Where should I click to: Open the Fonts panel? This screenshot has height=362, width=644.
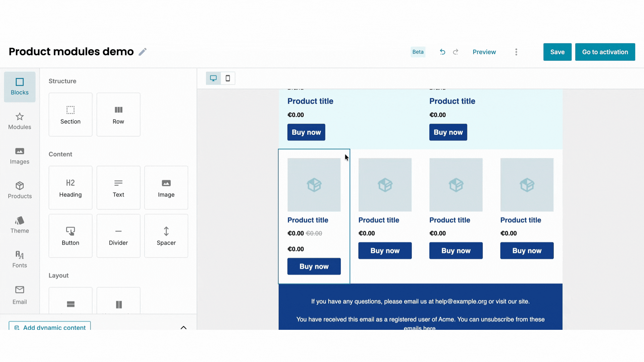(19, 259)
